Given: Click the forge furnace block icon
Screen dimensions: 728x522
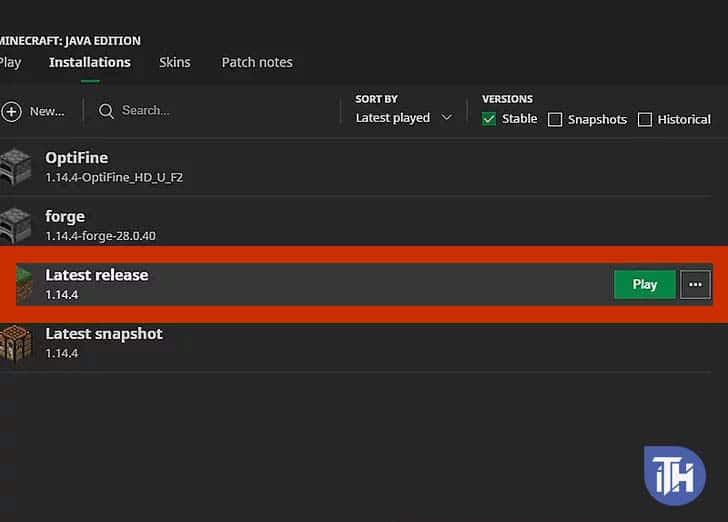Looking at the screenshot, I should [15, 226].
